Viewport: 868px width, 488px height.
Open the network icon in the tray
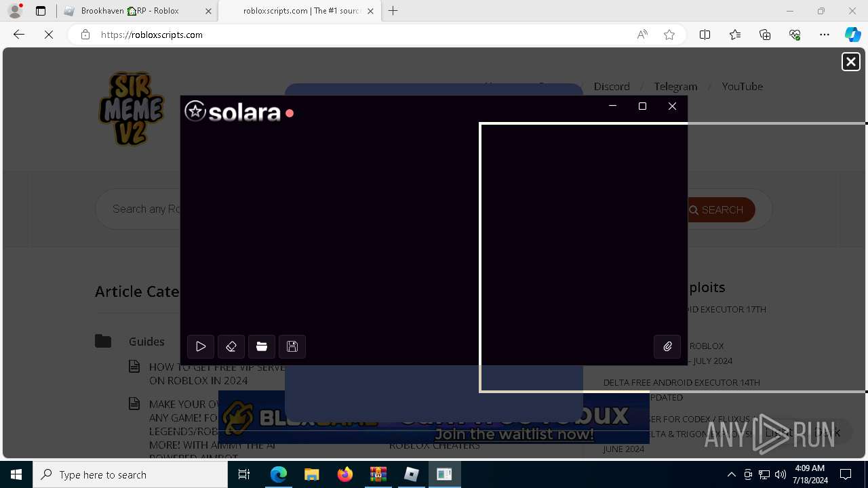pos(764,474)
